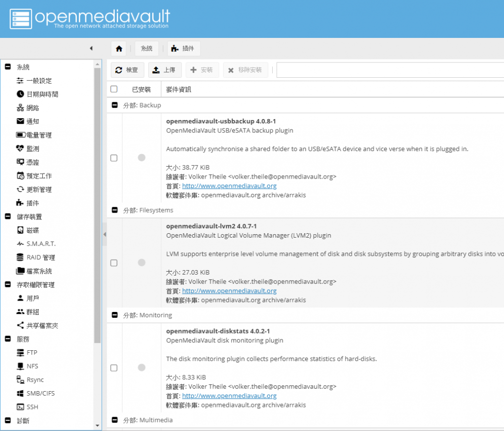Open the openmediavault.org homepage link for usbbackup
This screenshot has height=431, width=504.
[229, 185]
